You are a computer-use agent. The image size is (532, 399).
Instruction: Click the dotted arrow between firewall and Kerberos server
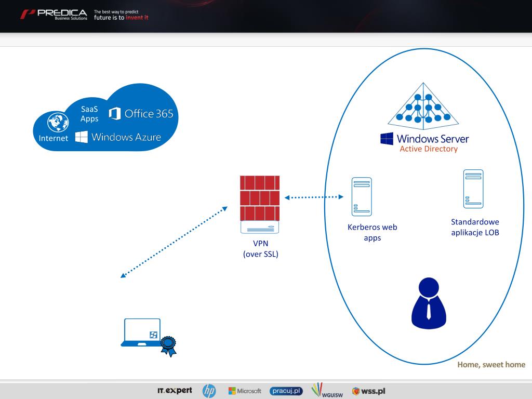(314, 197)
